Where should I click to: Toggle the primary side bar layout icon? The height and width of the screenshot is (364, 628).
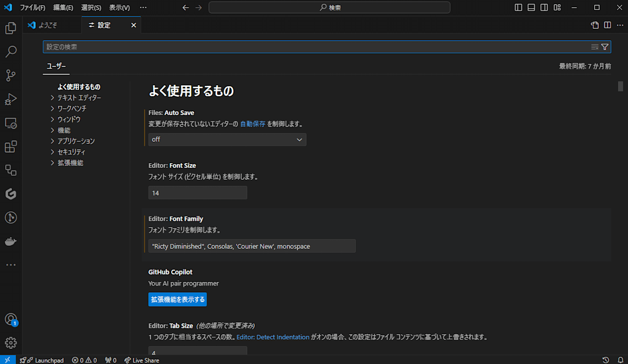(518, 7)
